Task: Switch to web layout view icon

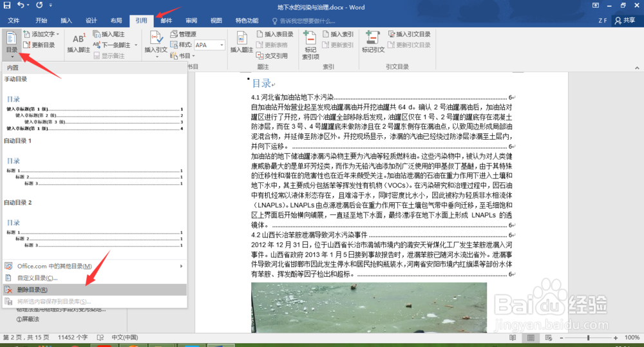Action: [548, 337]
